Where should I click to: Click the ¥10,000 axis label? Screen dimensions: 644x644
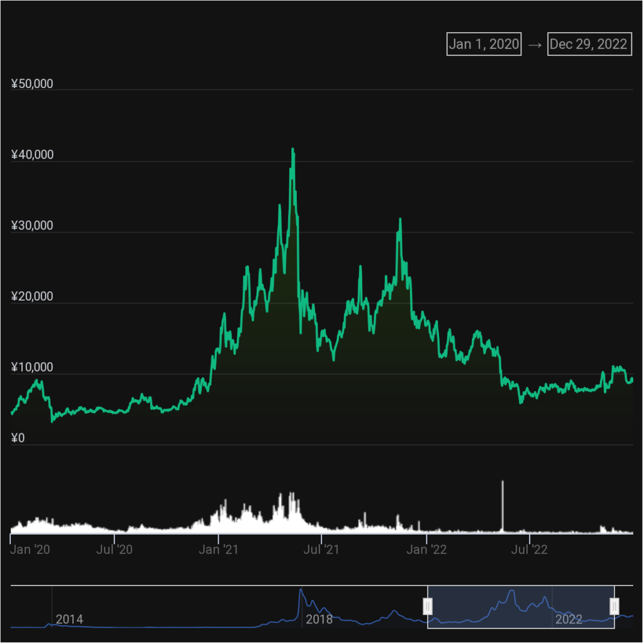tap(32, 367)
